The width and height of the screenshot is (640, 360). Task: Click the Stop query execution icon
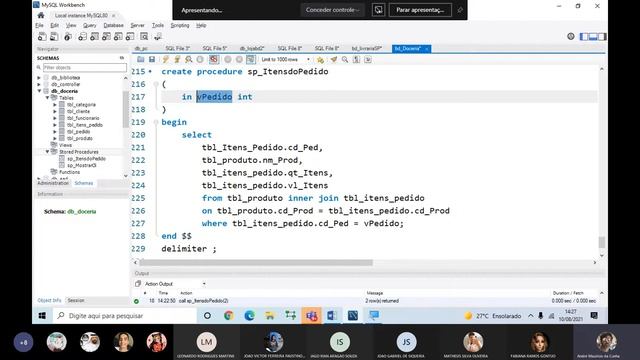200,60
